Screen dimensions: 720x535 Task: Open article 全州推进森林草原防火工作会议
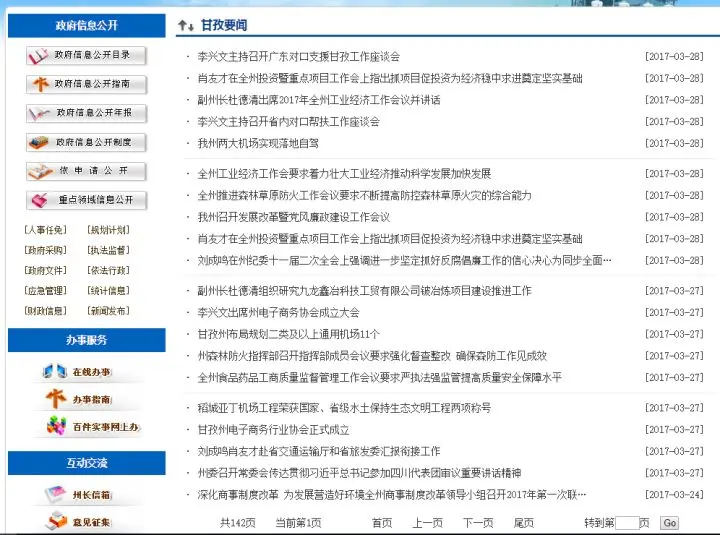[x=364, y=195]
